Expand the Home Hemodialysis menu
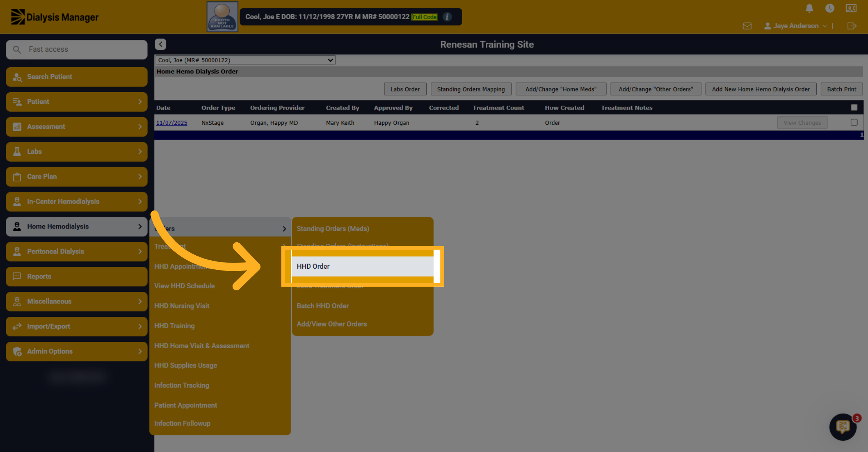 pos(77,226)
